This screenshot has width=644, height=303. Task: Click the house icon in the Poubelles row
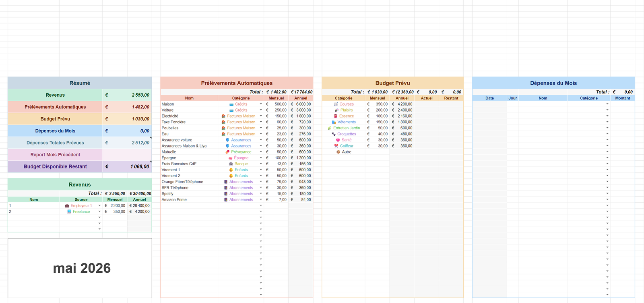pyautogui.click(x=223, y=128)
